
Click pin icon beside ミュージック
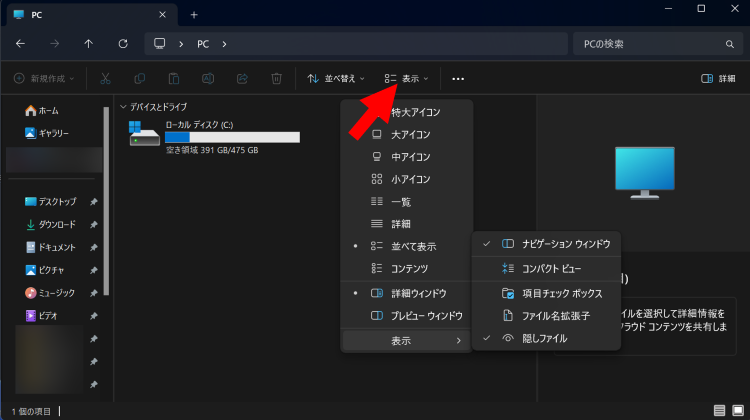click(x=94, y=293)
